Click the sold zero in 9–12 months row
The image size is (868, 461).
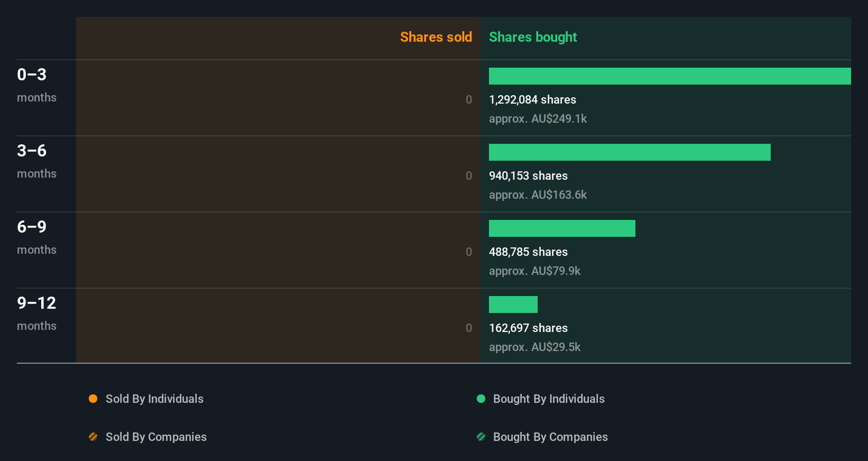[469, 328]
